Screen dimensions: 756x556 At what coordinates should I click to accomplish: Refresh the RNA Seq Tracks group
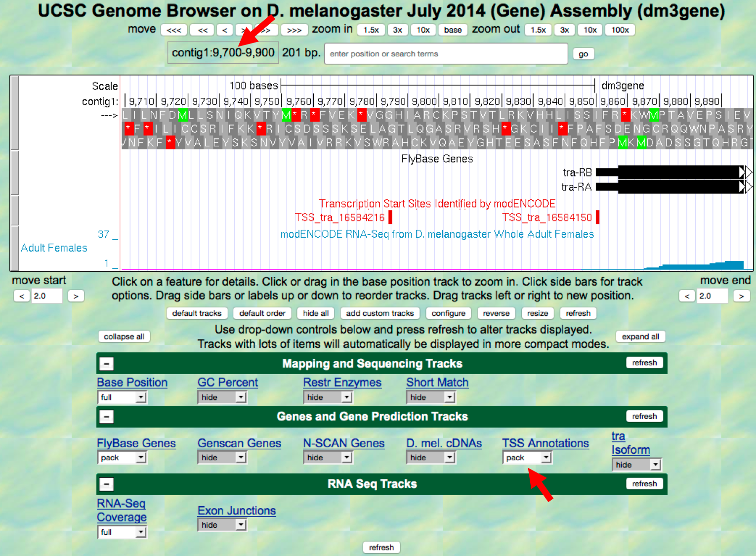pos(644,484)
